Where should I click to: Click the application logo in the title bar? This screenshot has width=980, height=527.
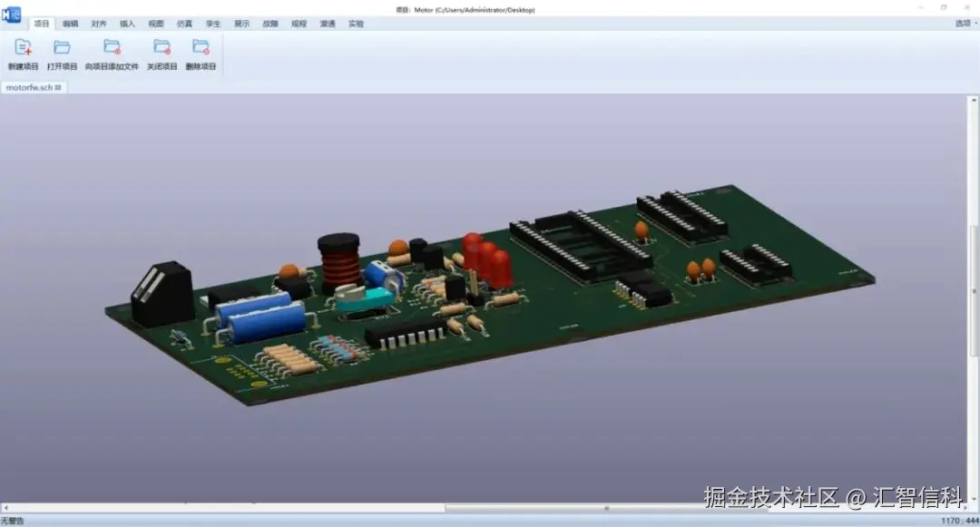[11, 14]
